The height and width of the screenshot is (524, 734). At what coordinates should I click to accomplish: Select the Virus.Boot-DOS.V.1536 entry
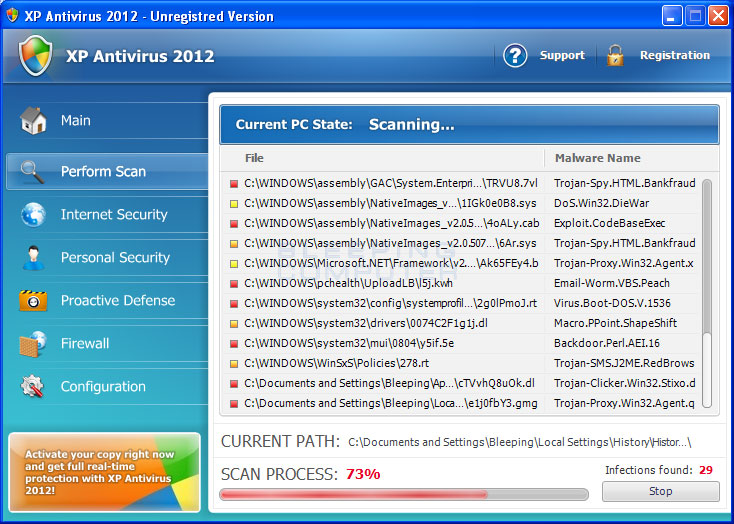[x=612, y=303]
